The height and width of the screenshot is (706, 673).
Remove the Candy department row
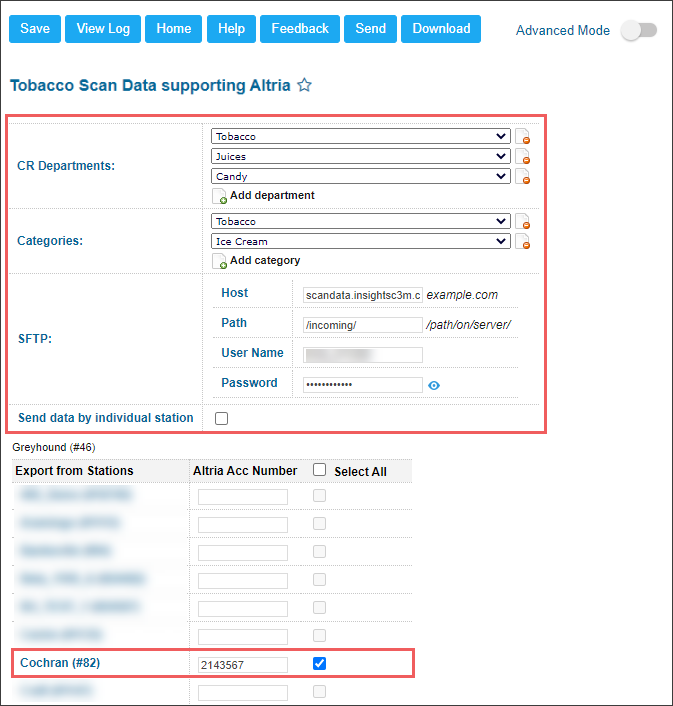tap(522, 176)
